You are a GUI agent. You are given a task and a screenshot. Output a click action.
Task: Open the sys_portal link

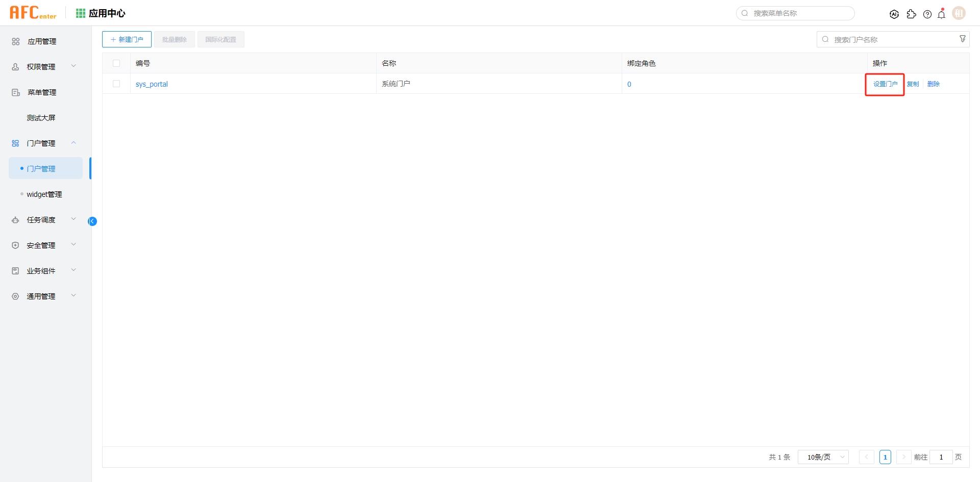[x=152, y=84]
